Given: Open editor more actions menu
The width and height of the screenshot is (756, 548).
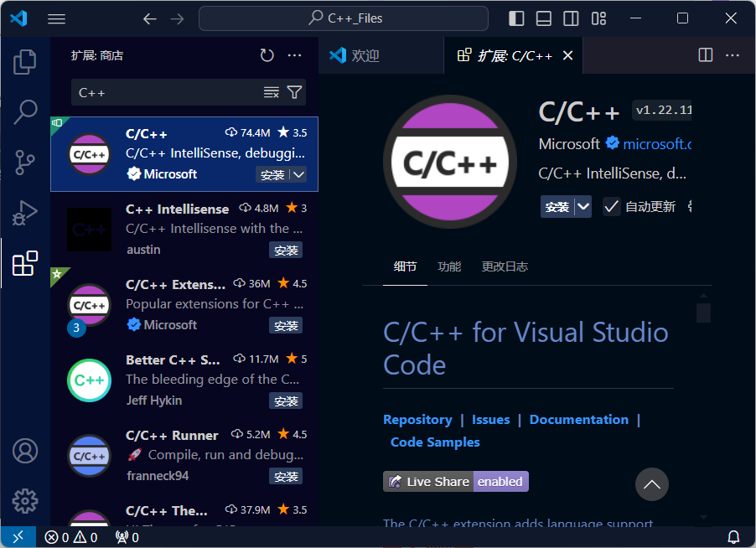Looking at the screenshot, I should coord(733,55).
